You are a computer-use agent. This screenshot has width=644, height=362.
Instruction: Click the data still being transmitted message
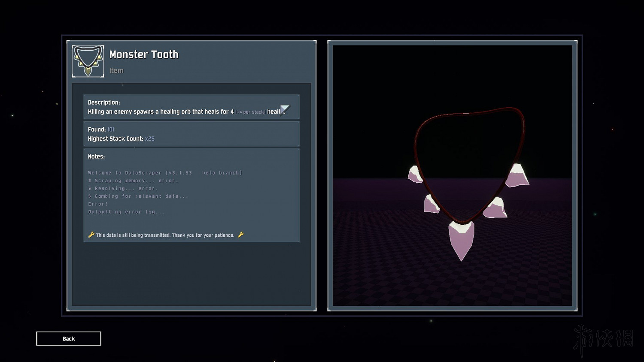coord(165,235)
